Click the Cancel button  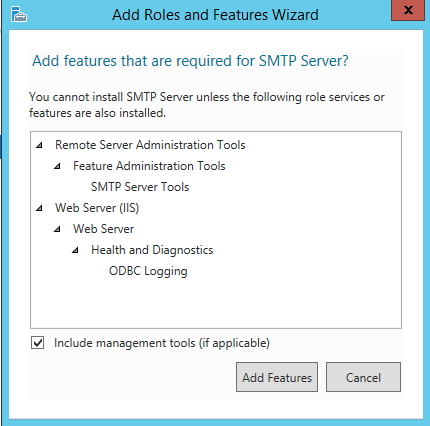point(363,377)
